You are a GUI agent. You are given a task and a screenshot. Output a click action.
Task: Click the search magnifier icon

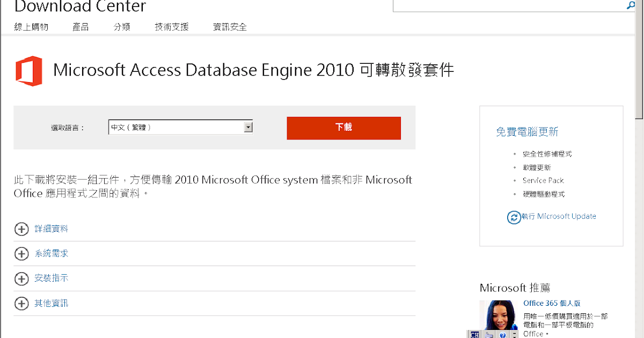[631, 5]
